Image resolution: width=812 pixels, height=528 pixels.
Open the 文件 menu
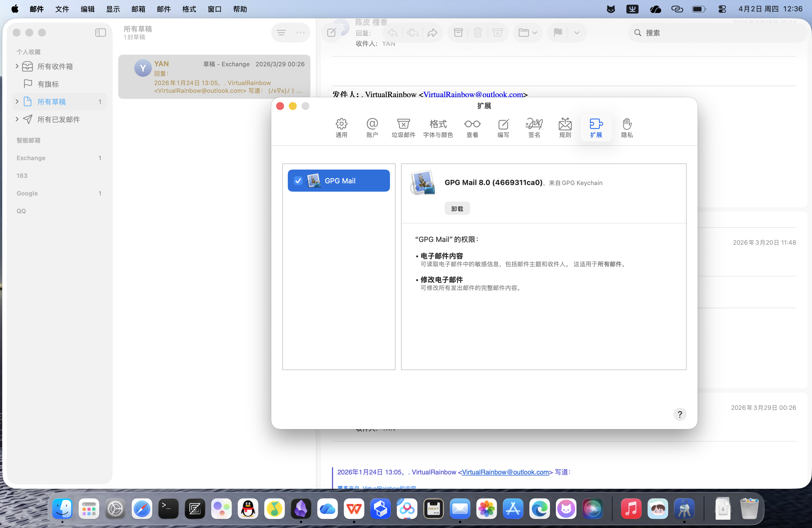pyautogui.click(x=62, y=9)
